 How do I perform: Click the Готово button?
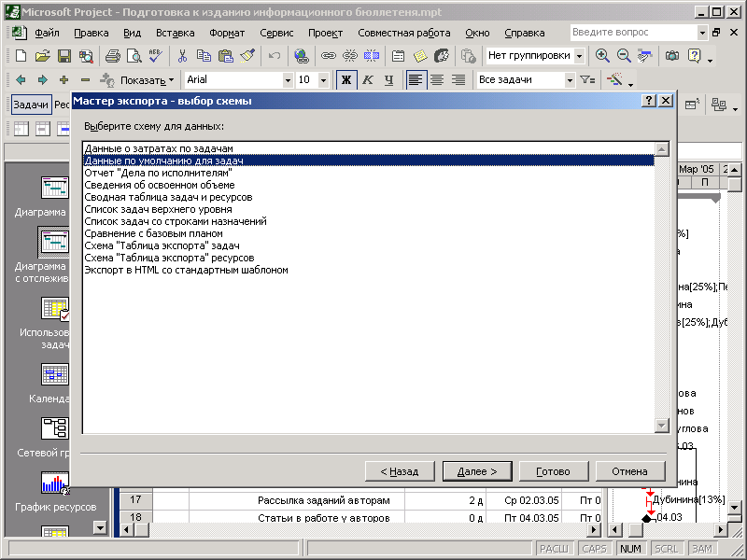tap(554, 471)
